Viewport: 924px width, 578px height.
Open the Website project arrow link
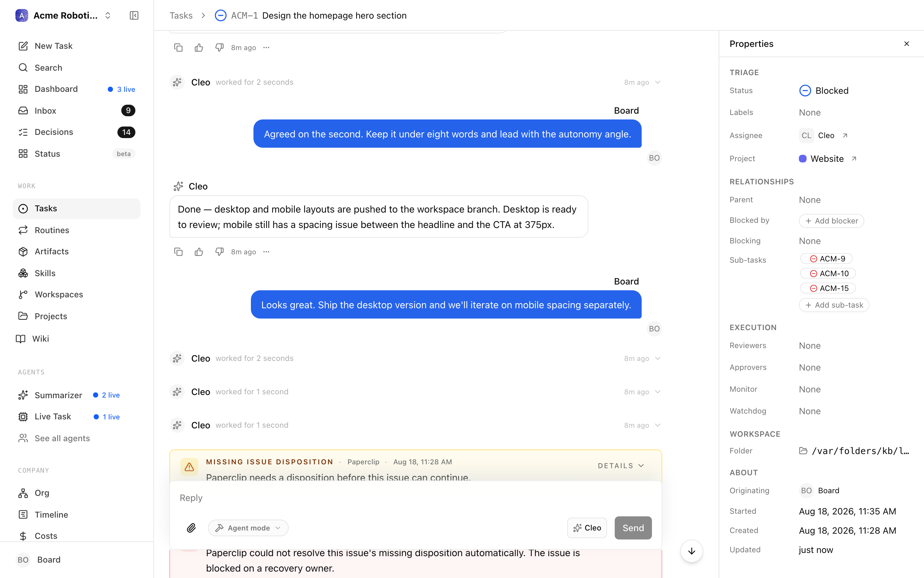point(854,159)
